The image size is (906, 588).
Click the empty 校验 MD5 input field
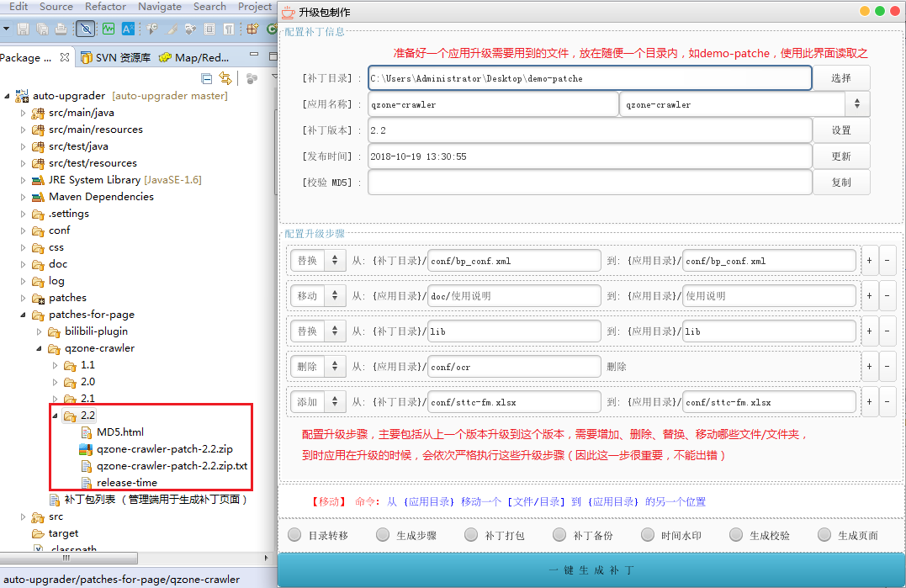[x=590, y=182]
